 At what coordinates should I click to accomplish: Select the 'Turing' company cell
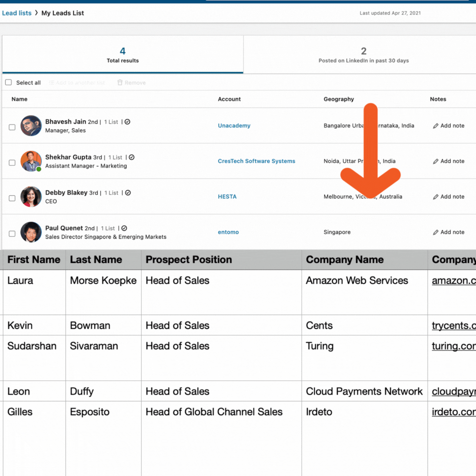pos(365,358)
